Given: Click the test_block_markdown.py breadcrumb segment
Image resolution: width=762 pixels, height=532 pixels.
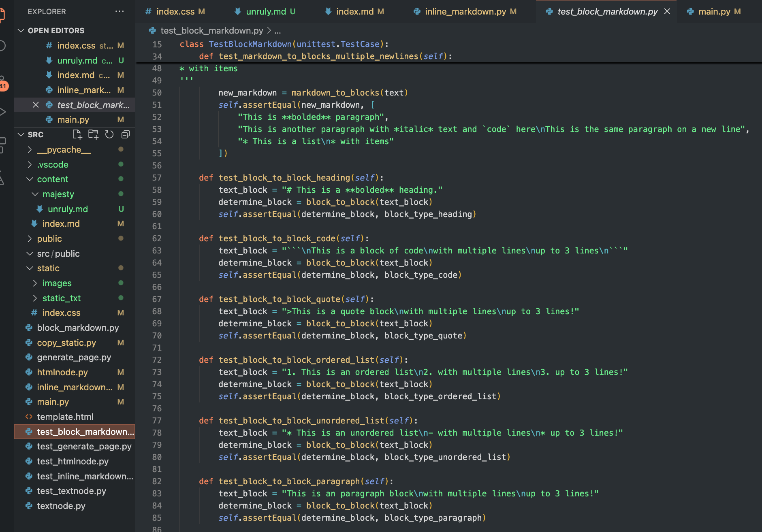Looking at the screenshot, I should (x=211, y=30).
